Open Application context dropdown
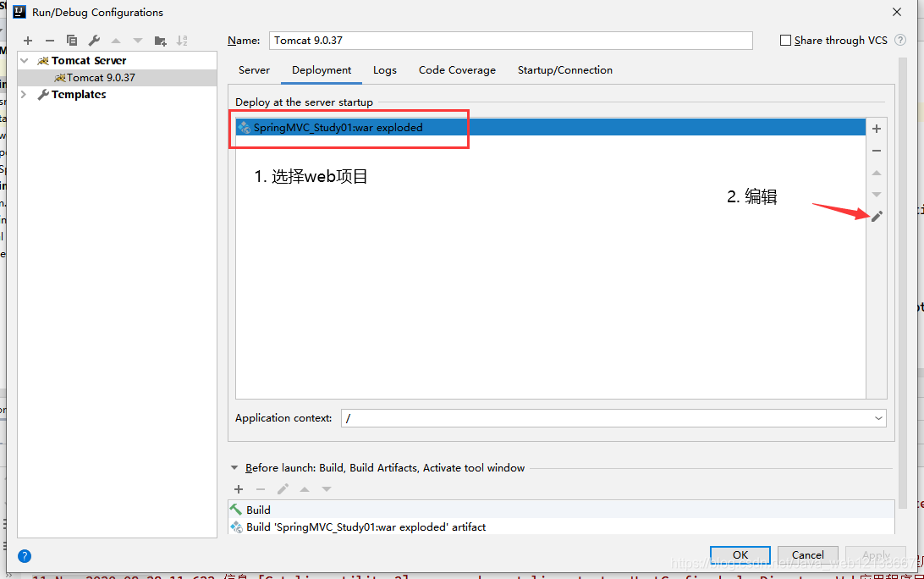This screenshot has width=924, height=579. coord(878,418)
